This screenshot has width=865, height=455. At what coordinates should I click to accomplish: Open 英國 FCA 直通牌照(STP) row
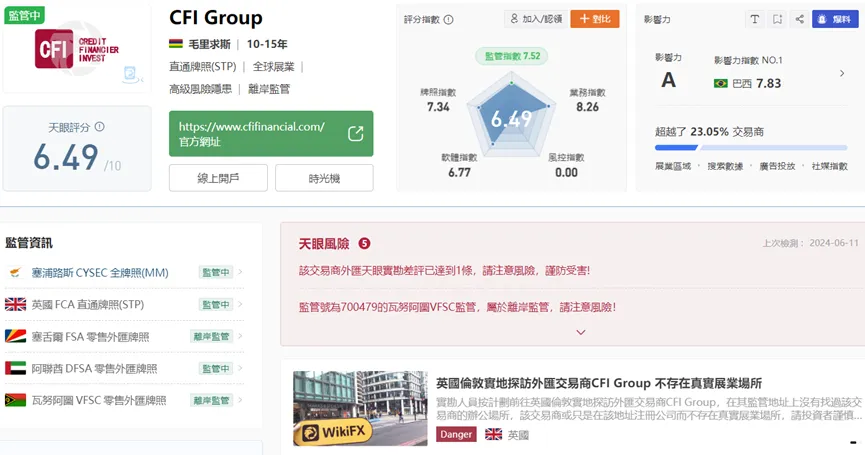(124, 304)
